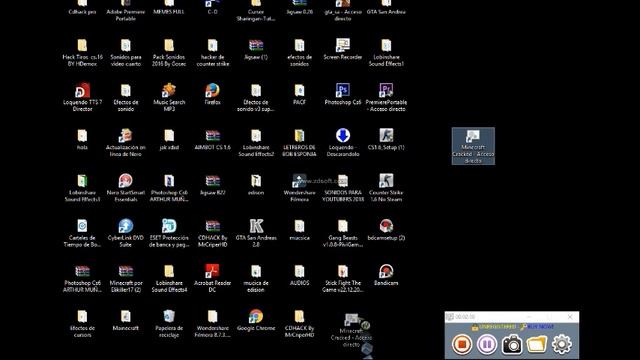This screenshot has height=360, width=640.
Task: Select the hacker de counter strike folder
Action: pos(213,53)
